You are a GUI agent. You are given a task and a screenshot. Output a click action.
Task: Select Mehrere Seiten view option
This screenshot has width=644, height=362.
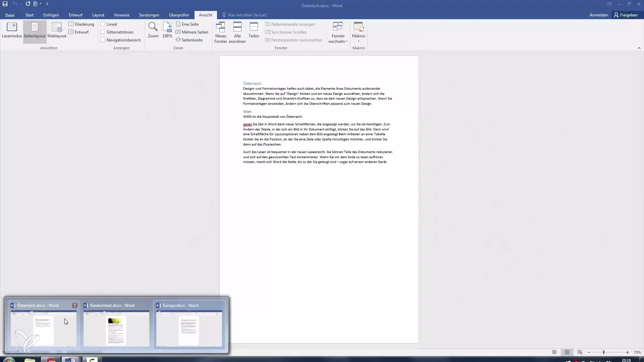[x=193, y=32]
